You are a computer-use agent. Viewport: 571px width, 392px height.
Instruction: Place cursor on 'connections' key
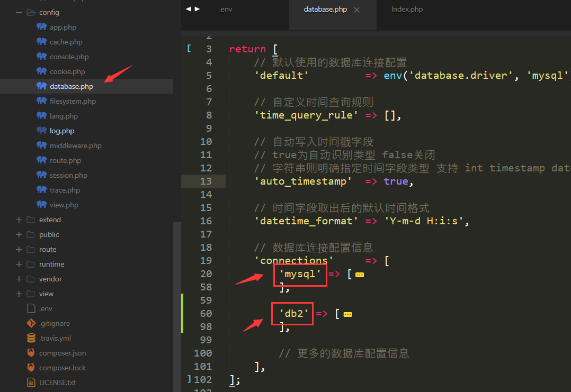pyautogui.click(x=293, y=260)
